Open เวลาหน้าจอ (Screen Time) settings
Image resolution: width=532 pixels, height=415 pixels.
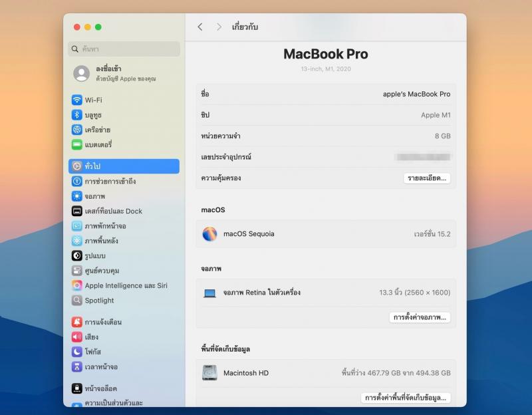[x=124, y=366]
